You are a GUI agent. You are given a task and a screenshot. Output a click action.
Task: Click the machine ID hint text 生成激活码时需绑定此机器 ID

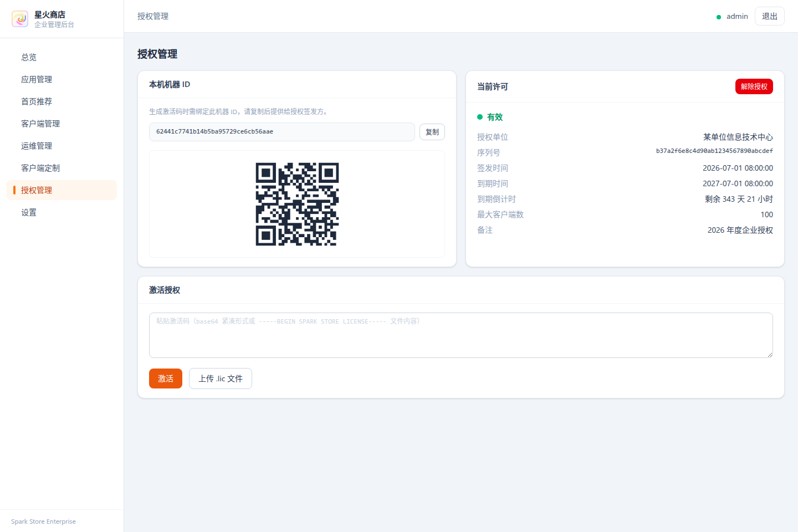tap(193, 111)
